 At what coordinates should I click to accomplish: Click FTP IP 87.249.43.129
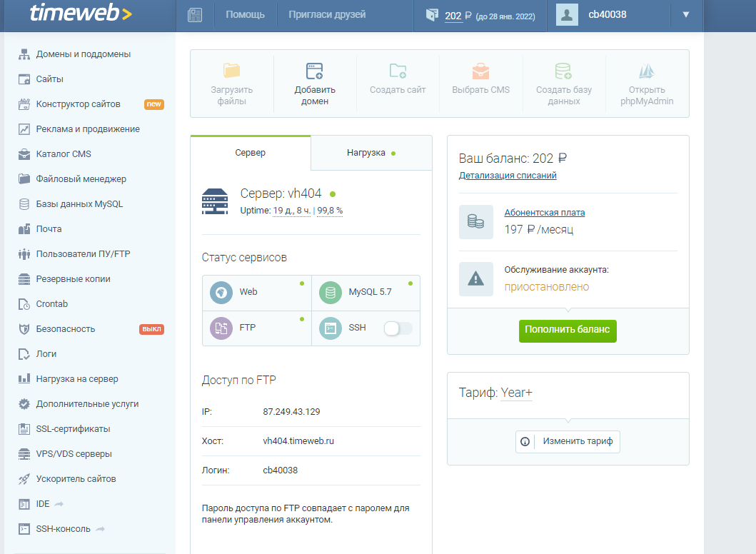click(291, 412)
